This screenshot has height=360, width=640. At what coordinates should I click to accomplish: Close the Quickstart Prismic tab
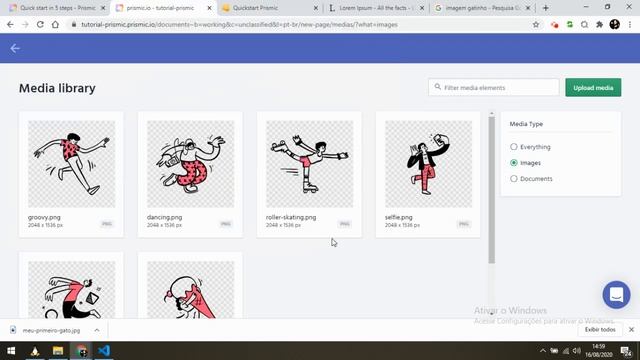click(x=316, y=8)
